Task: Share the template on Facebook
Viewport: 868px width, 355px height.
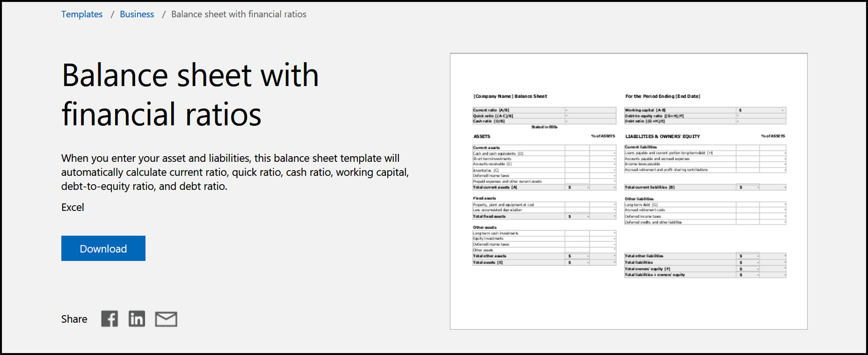Action: click(x=109, y=319)
